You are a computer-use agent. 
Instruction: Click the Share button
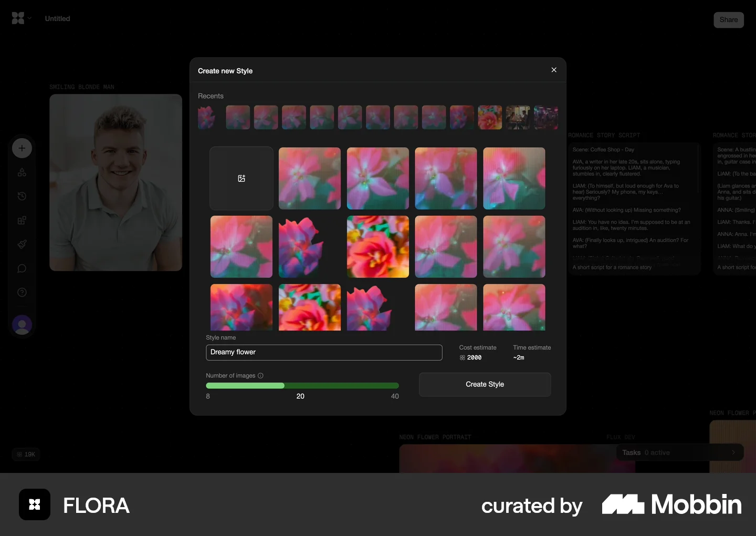coord(729,20)
